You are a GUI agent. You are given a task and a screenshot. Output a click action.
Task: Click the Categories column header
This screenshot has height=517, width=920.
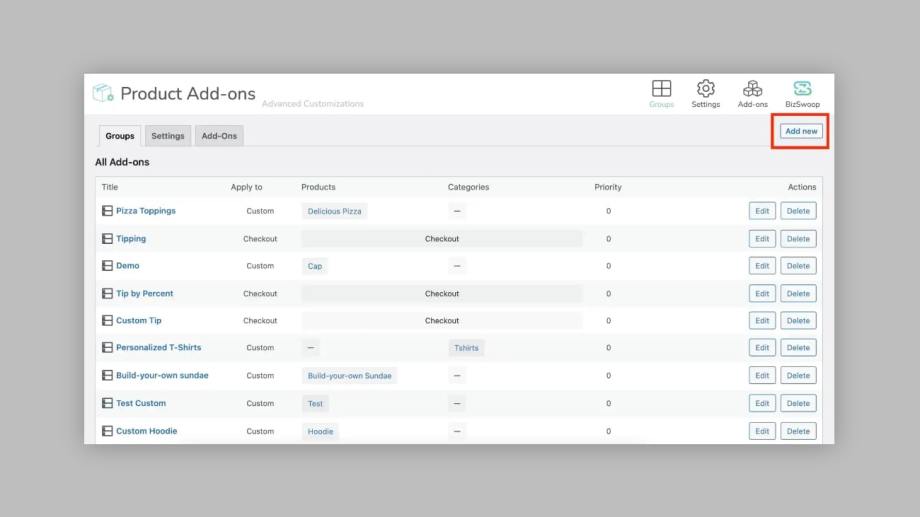468,187
